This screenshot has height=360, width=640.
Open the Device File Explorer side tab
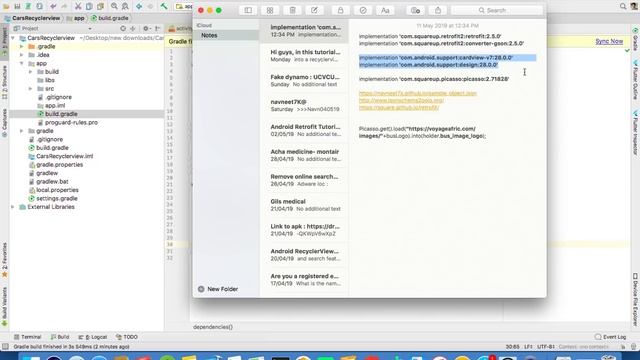(x=635, y=299)
